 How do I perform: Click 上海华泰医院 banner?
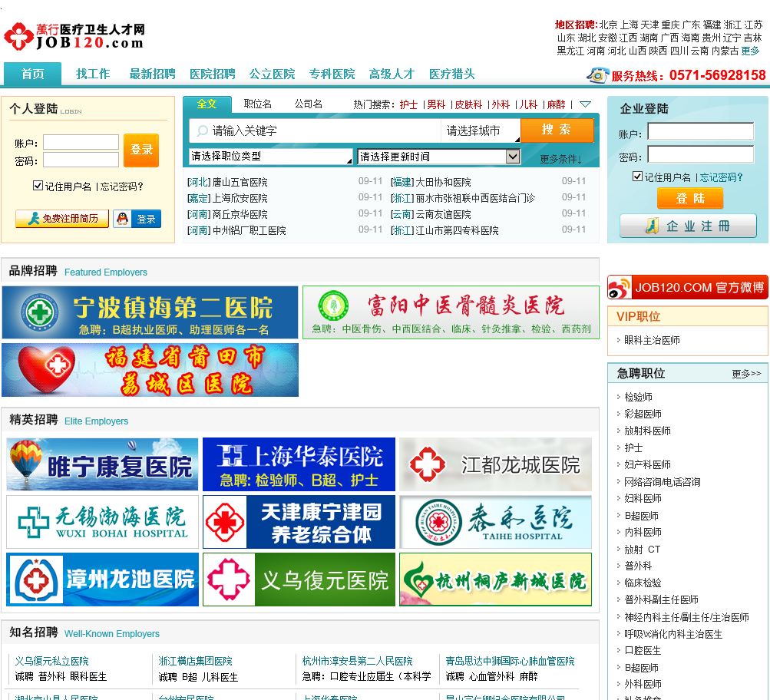[x=299, y=464]
